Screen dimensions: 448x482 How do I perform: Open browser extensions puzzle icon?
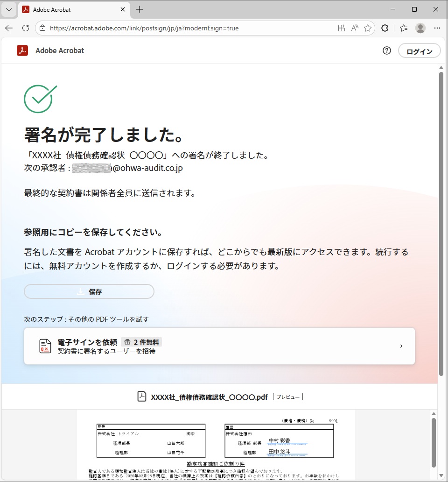(385, 28)
